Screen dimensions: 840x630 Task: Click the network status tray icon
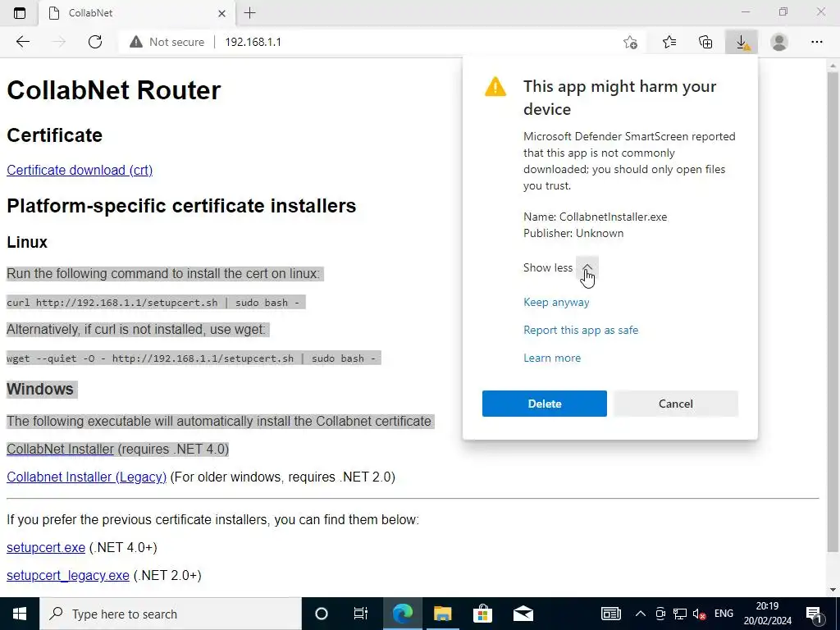[x=680, y=614]
